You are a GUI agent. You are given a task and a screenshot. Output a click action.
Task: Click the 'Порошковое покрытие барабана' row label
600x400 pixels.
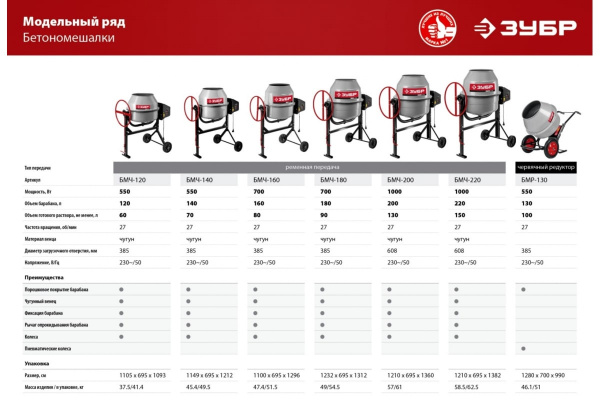[x=56, y=290]
